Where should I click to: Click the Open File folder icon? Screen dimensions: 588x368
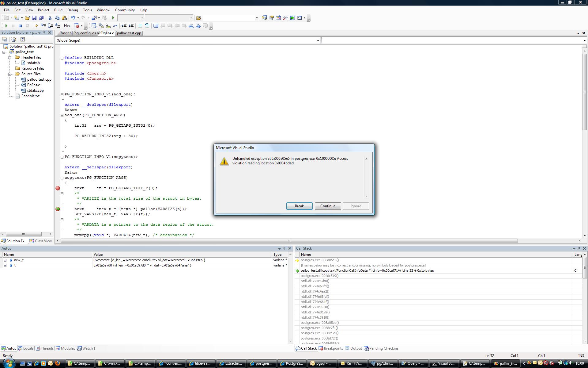point(27,18)
